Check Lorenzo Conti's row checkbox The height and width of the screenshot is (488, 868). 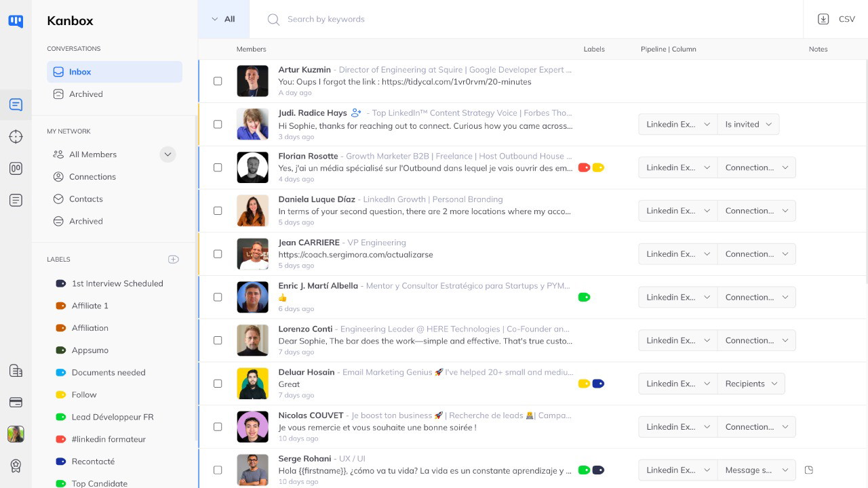pyautogui.click(x=218, y=340)
